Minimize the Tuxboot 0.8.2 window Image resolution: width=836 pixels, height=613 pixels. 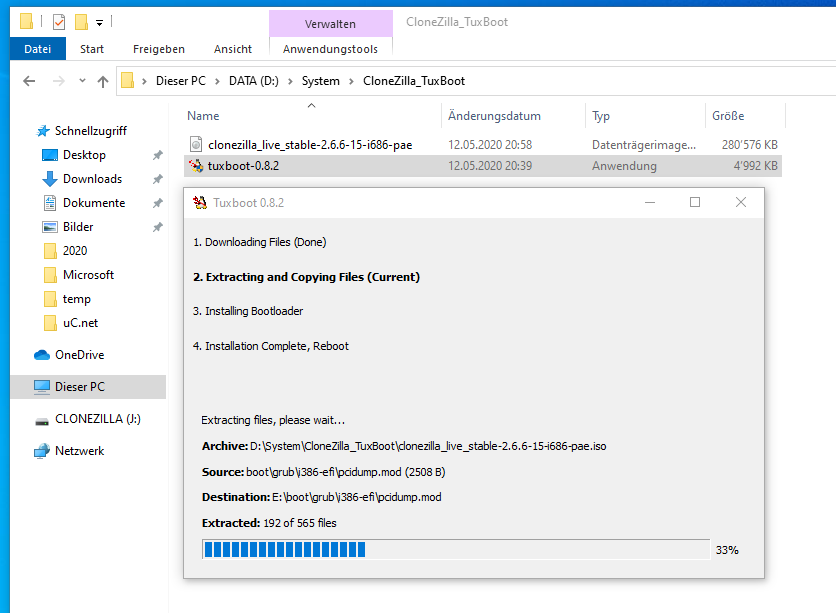coord(649,203)
